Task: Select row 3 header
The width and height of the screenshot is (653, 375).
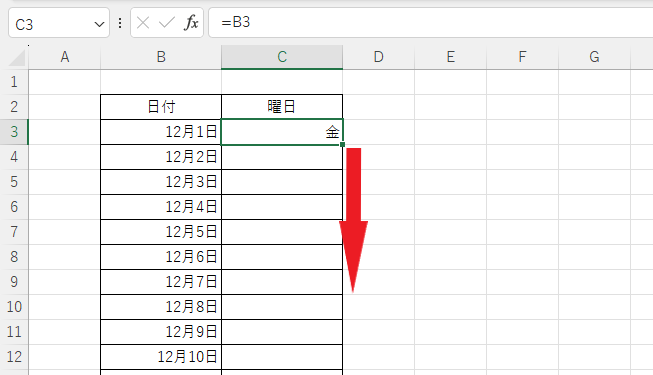Action: (14, 132)
